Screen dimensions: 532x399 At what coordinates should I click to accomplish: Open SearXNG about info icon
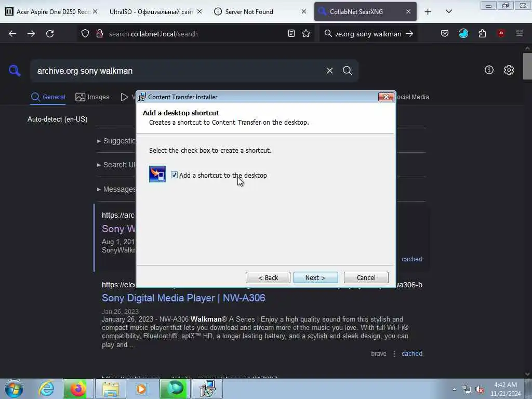pos(489,70)
